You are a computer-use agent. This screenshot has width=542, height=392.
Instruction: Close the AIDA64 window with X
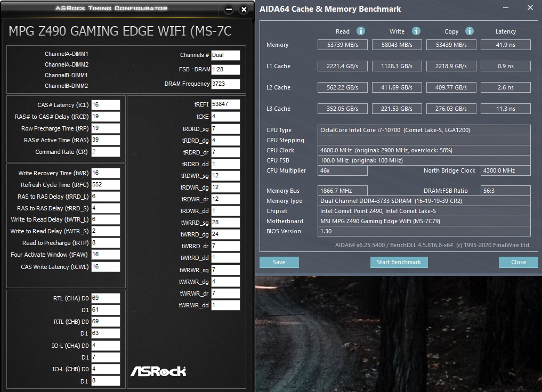(530, 7)
